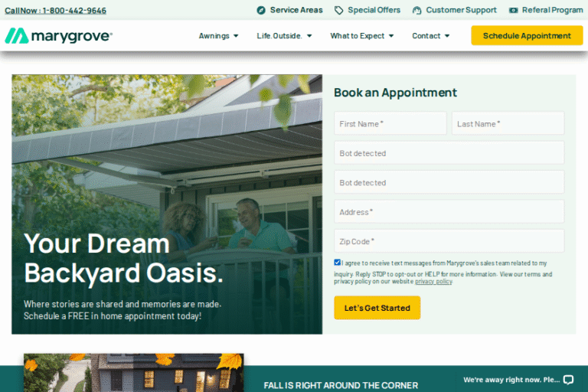
Task: Open the What to Expect dropdown
Action: coord(362,36)
